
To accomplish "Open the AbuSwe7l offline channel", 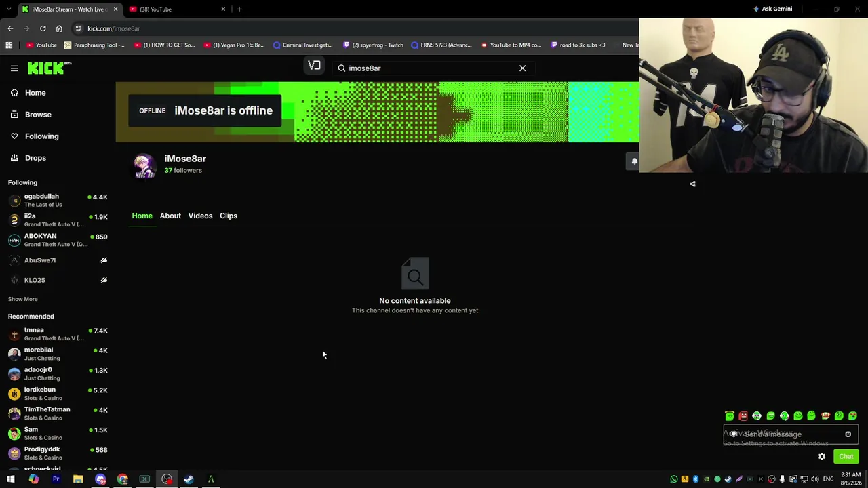I will (58, 260).
